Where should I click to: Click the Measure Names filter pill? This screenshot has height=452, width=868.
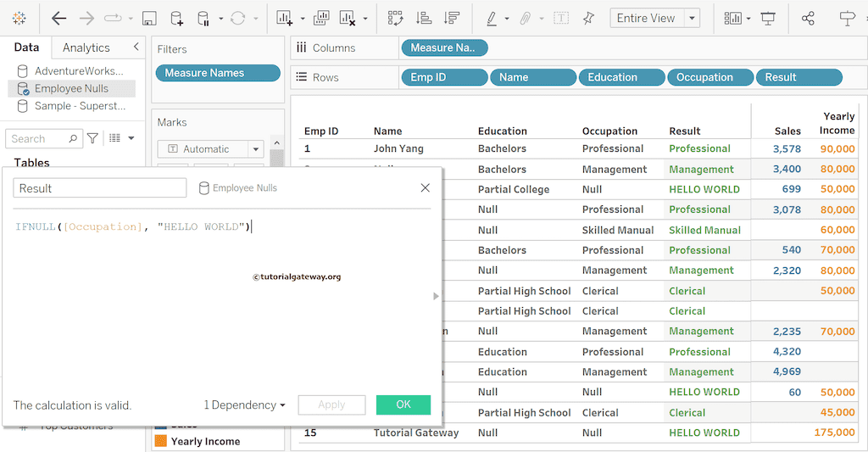pos(218,73)
